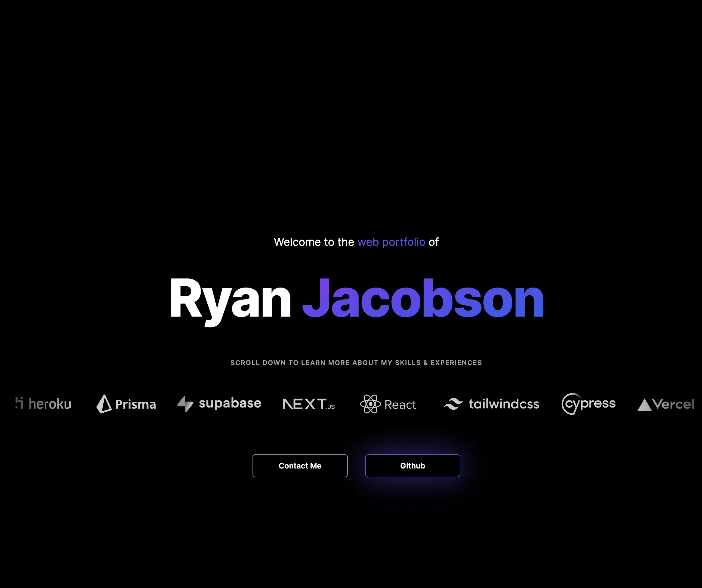Click the Contact Me button

[x=300, y=465]
